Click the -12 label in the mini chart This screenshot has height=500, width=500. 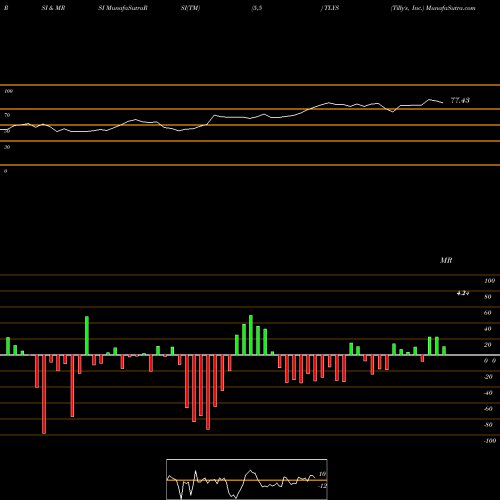pyautogui.click(x=322, y=486)
